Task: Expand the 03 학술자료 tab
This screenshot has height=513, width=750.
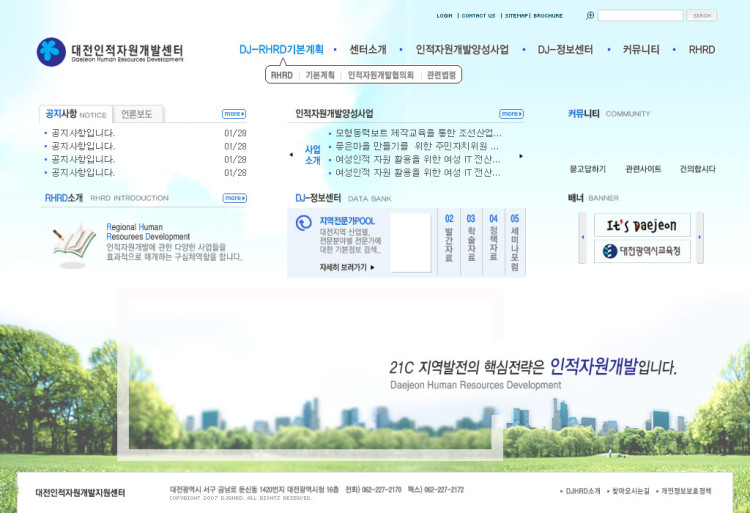Action: point(471,242)
